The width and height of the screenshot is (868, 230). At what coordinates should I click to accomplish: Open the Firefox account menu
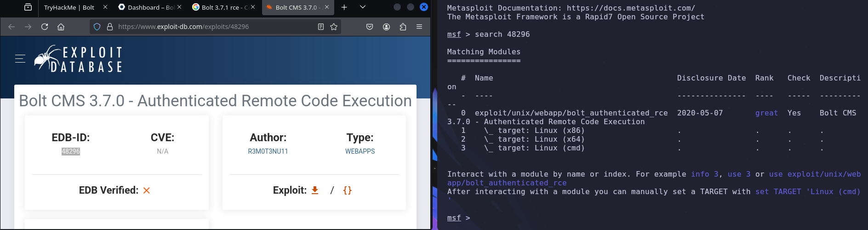(x=386, y=27)
